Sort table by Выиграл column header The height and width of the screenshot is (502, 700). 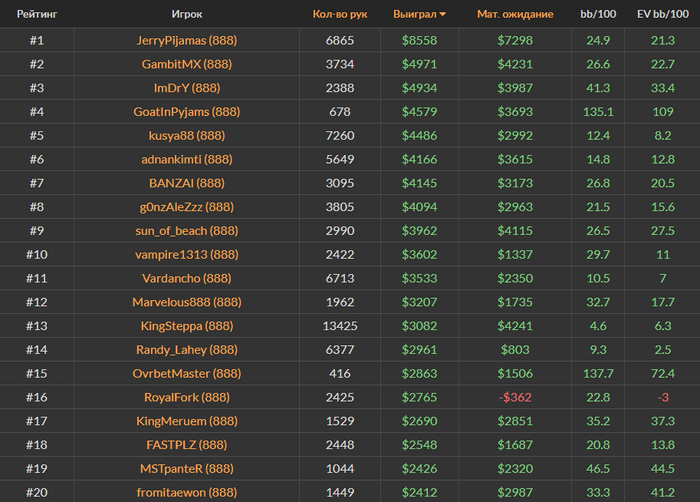[x=415, y=15]
